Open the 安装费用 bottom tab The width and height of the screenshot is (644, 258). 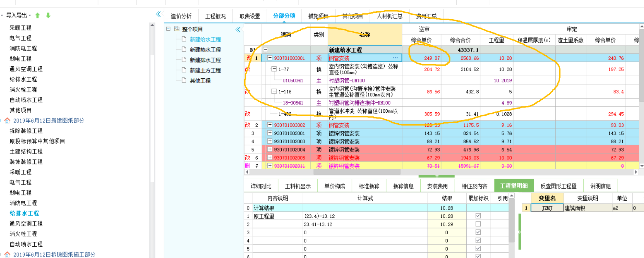437,186
